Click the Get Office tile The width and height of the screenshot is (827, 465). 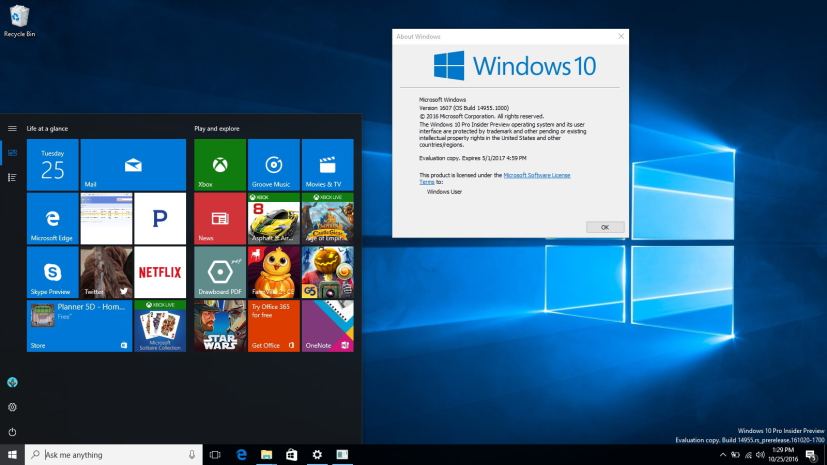[273, 326]
